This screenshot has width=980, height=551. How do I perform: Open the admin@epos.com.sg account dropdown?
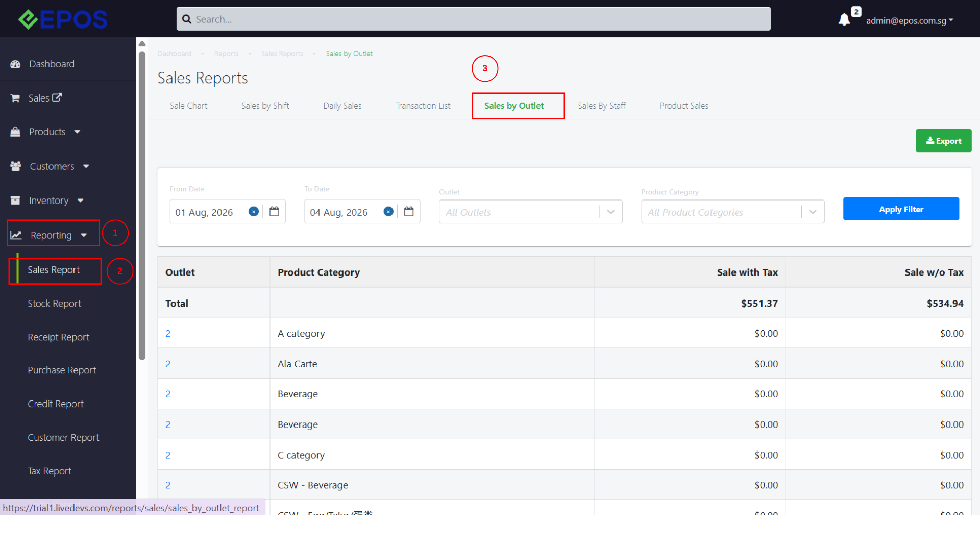coord(910,20)
